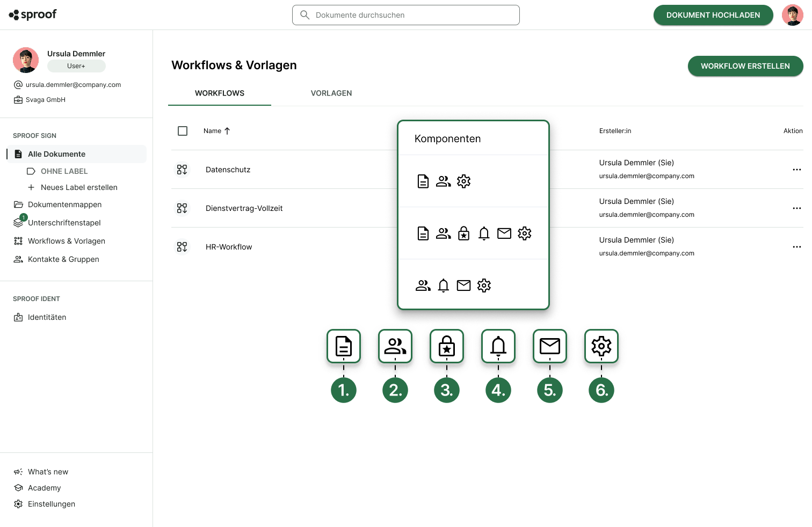Click the workflow icon beside Dienstvertrag-Vollzeit
The height and width of the screenshot is (527, 812).
click(x=182, y=208)
